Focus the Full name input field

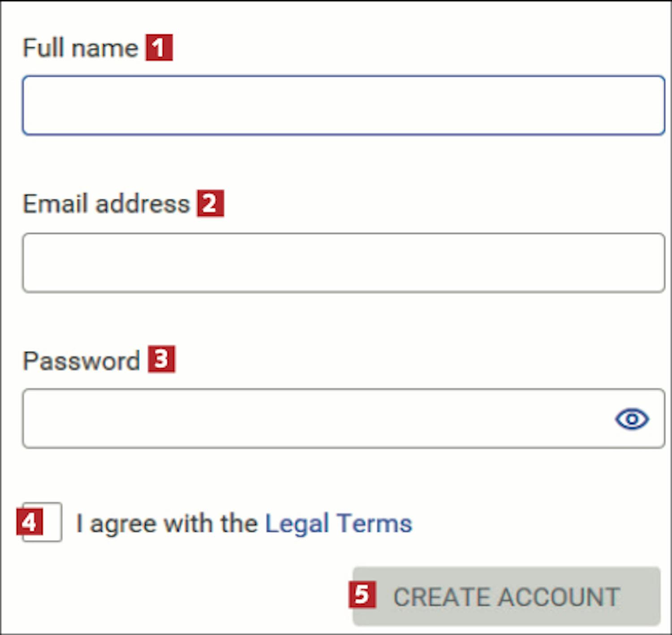click(x=343, y=106)
